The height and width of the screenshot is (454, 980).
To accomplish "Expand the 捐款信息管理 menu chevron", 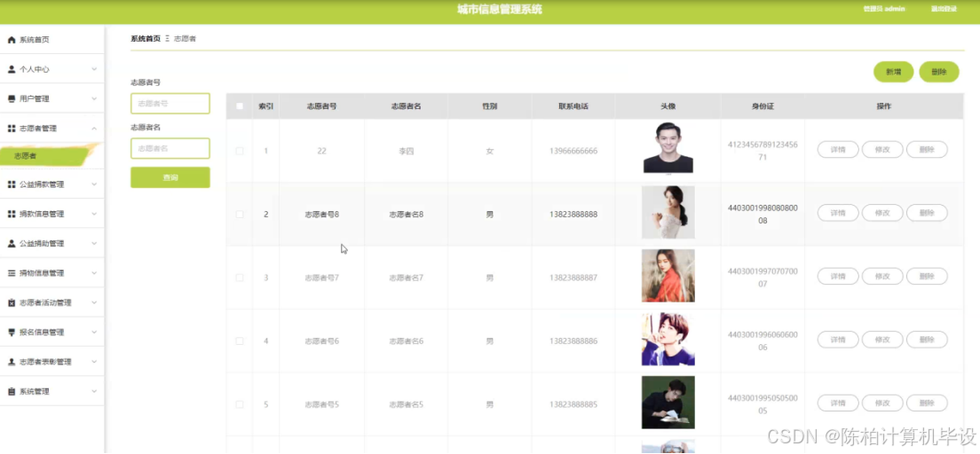I will (94, 215).
